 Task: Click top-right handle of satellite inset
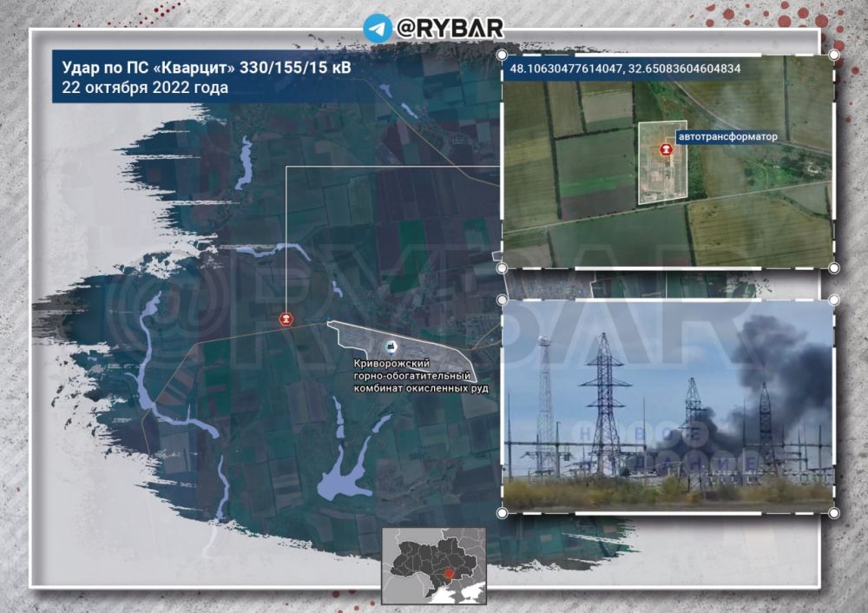click(x=833, y=55)
